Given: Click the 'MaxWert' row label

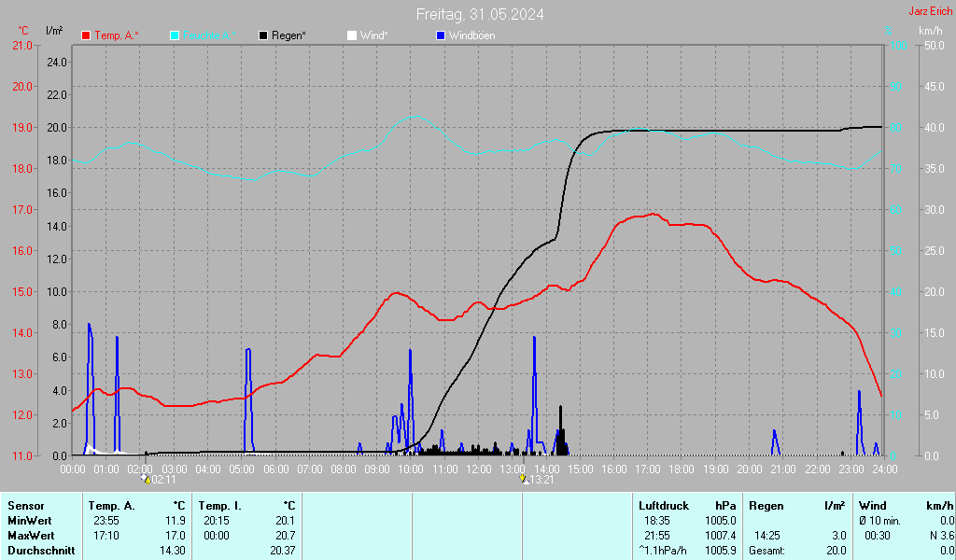Looking at the screenshot, I should click(x=31, y=536).
